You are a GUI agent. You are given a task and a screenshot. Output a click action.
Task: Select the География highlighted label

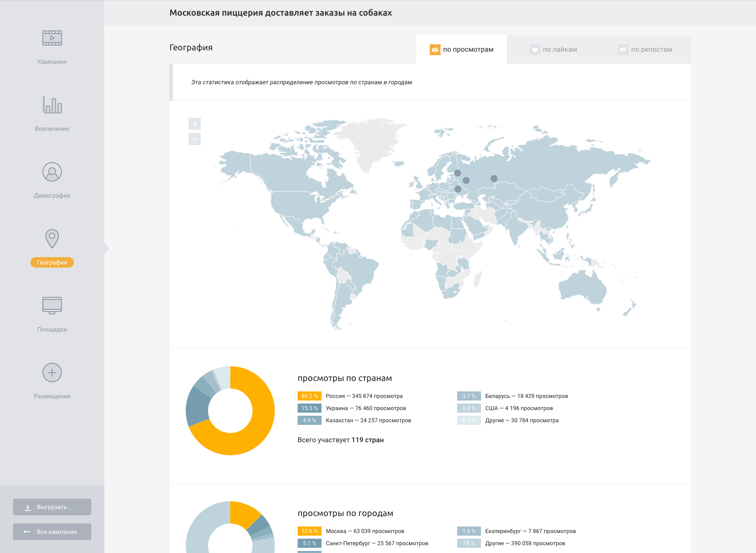point(52,262)
